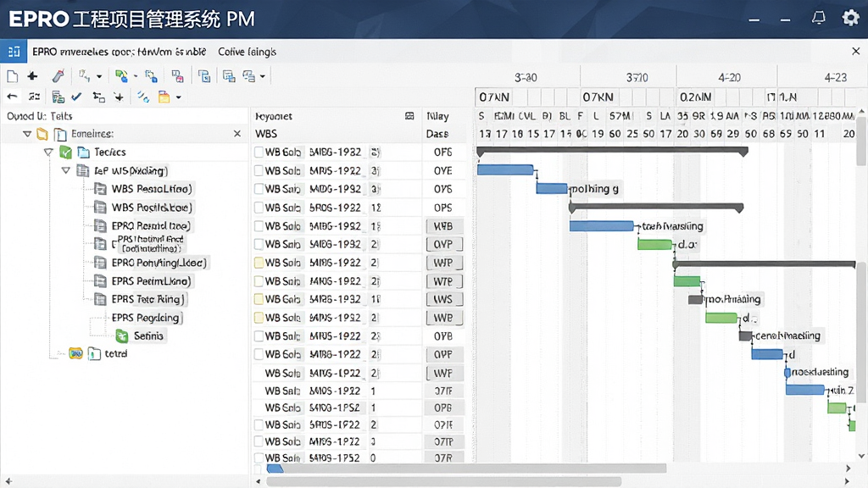This screenshot has height=488, width=868.
Task: Tick the checkbox in the OY6 row
Action: tap(259, 189)
